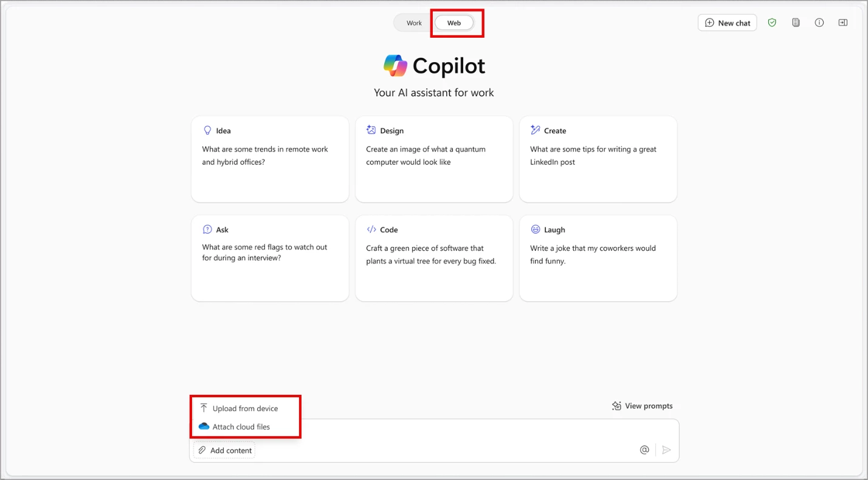Switch toggle to Work mode
This screenshot has width=868, height=480.
tap(414, 23)
